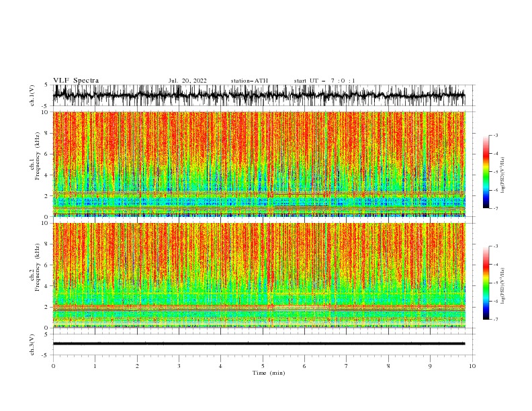The height and width of the screenshot is (411, 532).
Task: Click the lower color scale bar for ch.2
Action: point(486,283)
